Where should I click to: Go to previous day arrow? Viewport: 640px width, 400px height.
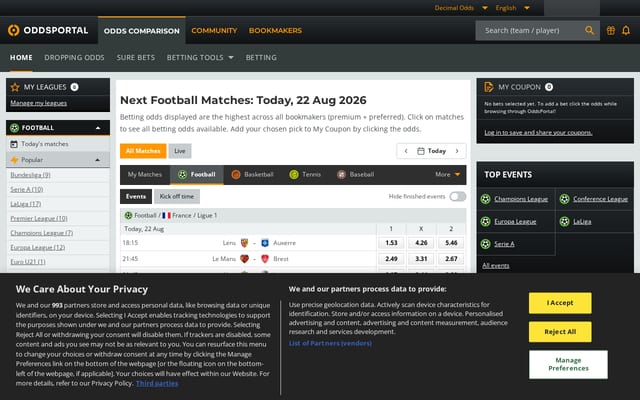(x=406, y=151)
